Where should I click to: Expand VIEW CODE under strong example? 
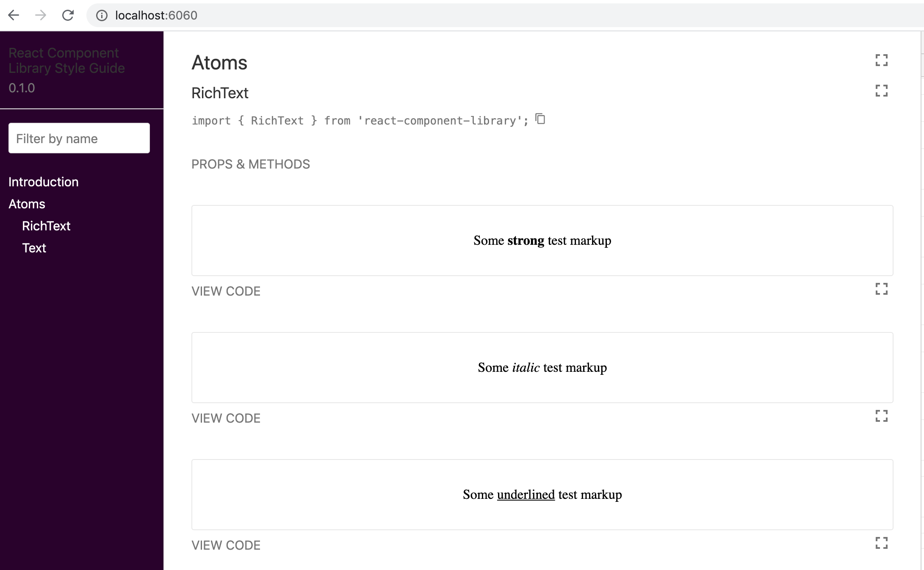[226, 291]
